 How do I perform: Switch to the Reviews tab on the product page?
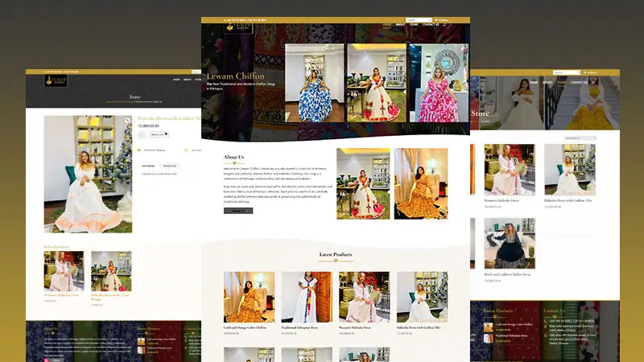pos(170,166)
